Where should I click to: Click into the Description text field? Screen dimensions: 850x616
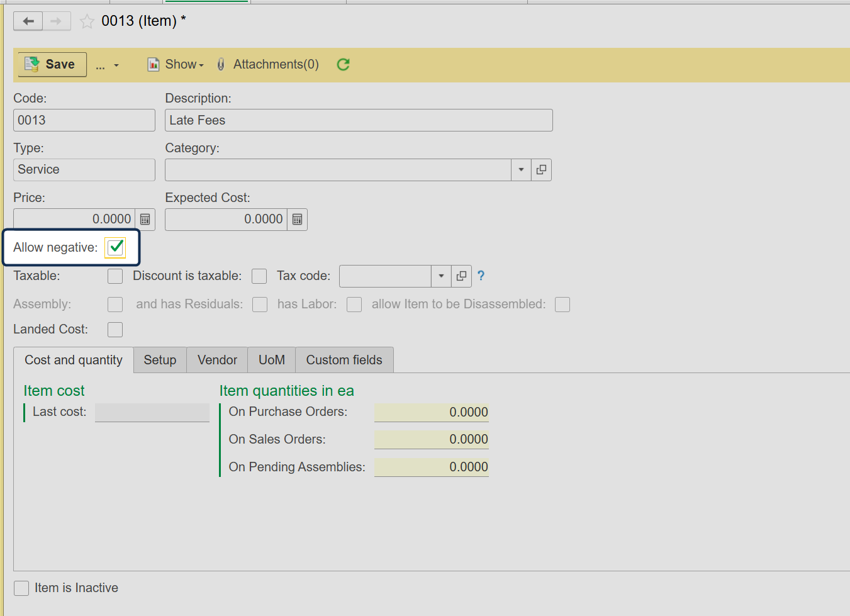[359, 120]
